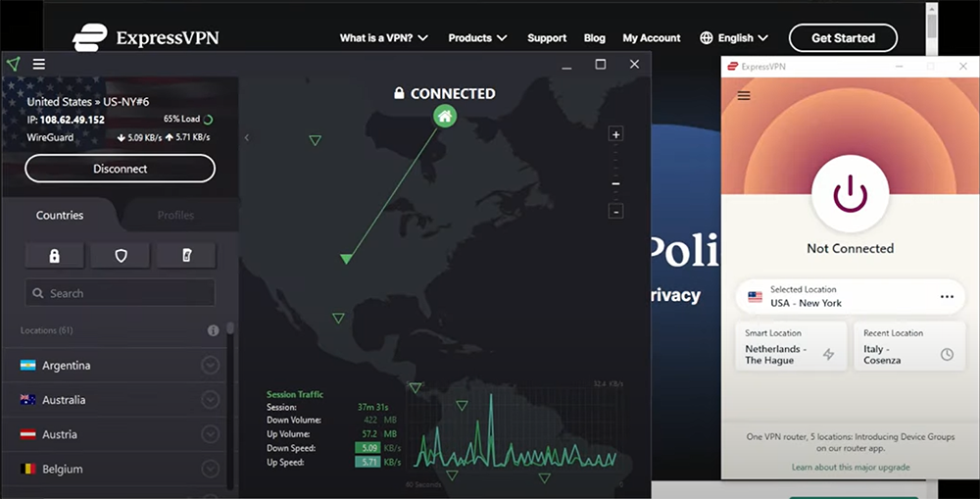980x499 pixels.
Task: Collapse sidebar with left chevron
Action: [x=247, y=137]
